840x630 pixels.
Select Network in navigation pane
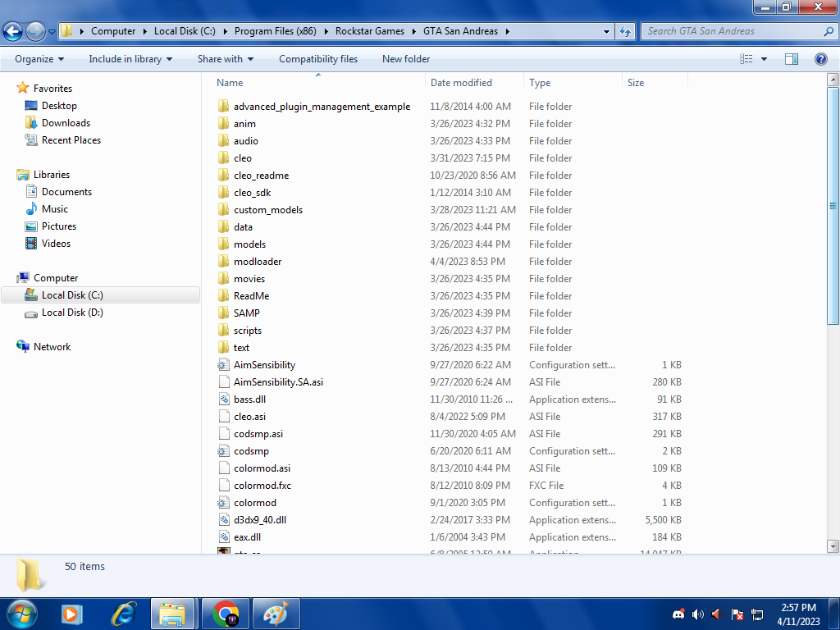[44, 347]
